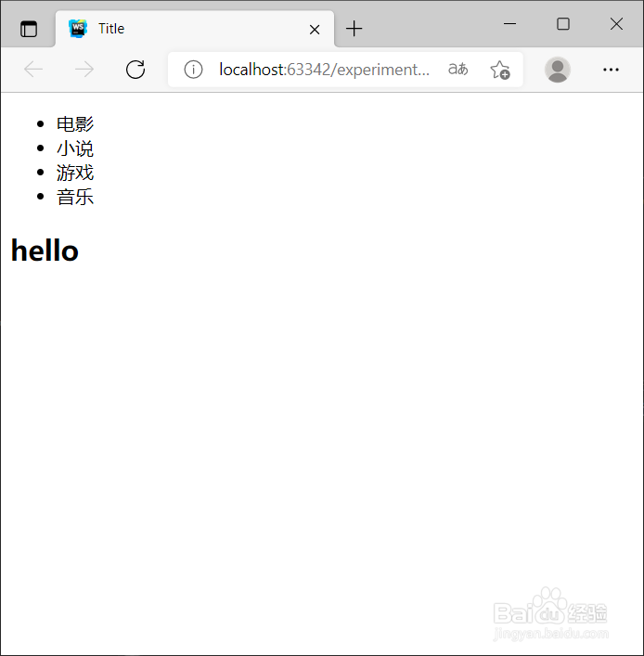Go forward to next page
The height and width of the screenshot is (656, 644).
click(x=84, y=69)
